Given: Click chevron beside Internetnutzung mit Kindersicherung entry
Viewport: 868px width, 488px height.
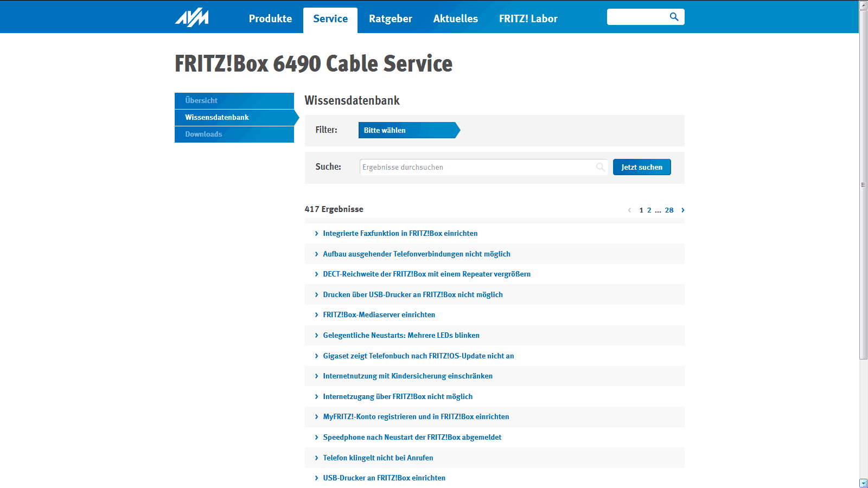Looking at the screenshot, I should click(x=316, y=376).
